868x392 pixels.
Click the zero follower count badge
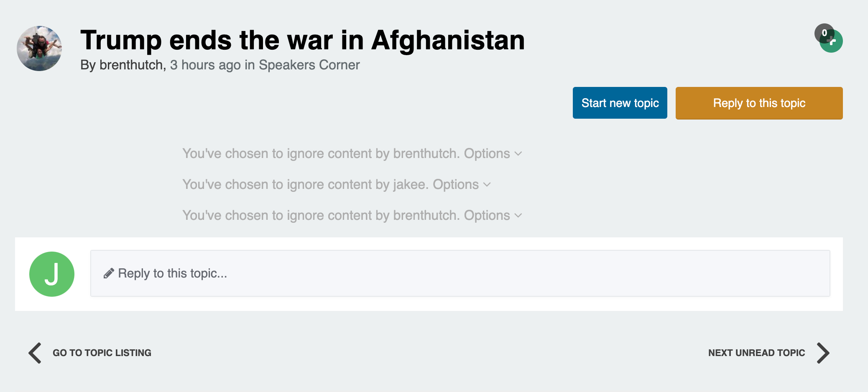tap(824, 33)
